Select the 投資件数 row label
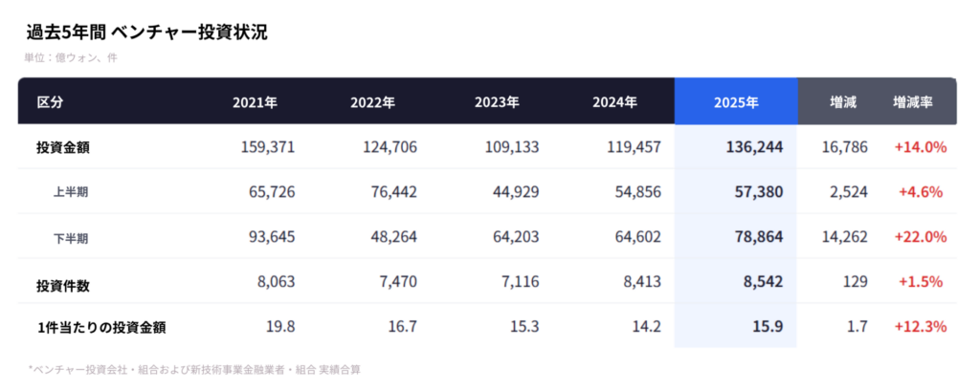 click(63, 282)
